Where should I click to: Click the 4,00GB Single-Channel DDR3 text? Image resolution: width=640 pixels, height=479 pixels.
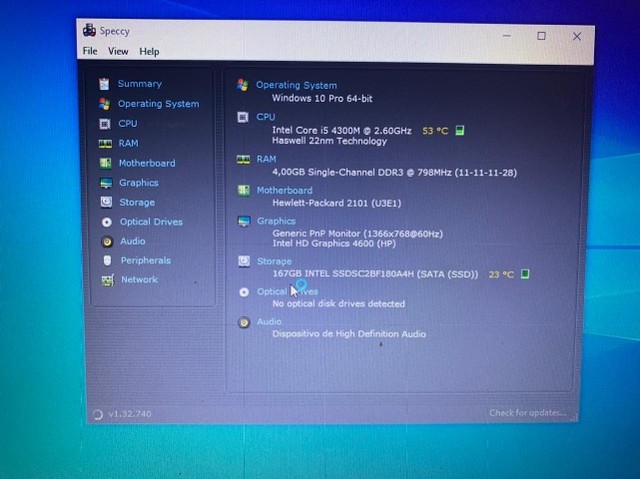click(x=394, y=173)
